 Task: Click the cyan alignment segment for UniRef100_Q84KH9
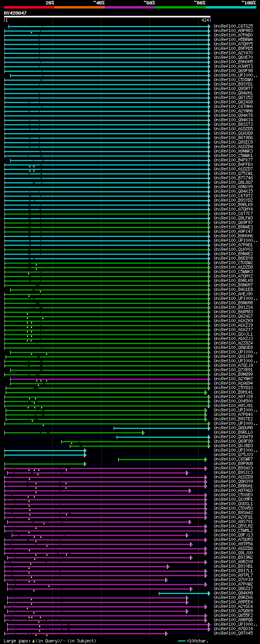(184, 593)
